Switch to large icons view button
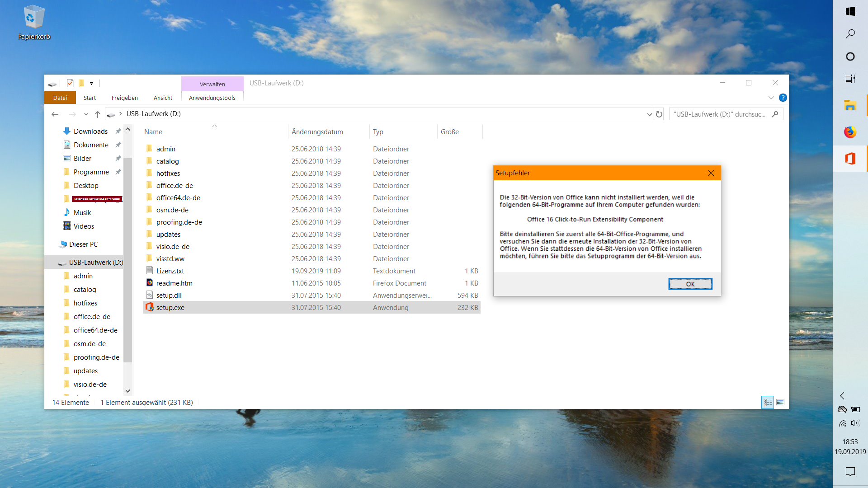 point(780,402)
